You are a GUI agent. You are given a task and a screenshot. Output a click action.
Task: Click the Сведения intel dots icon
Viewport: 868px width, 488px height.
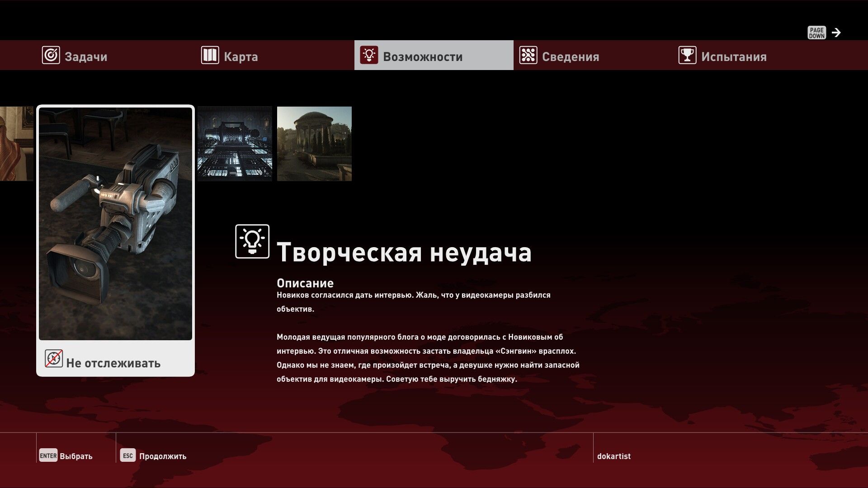tap(528, 56)
